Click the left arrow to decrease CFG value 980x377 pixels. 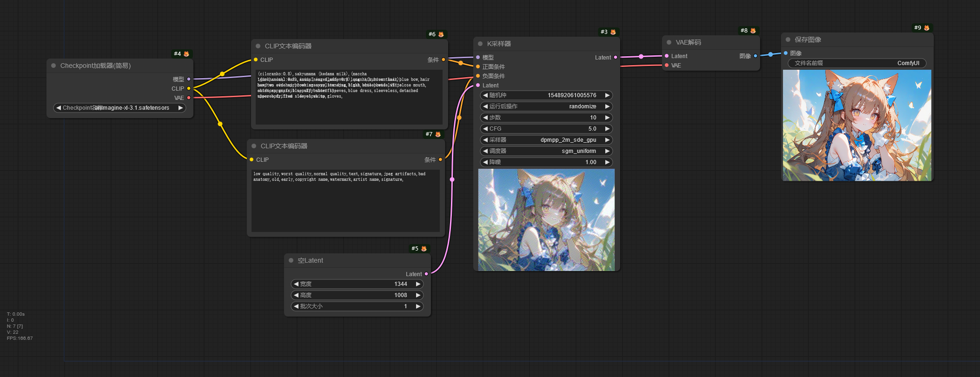click(485, 129)
